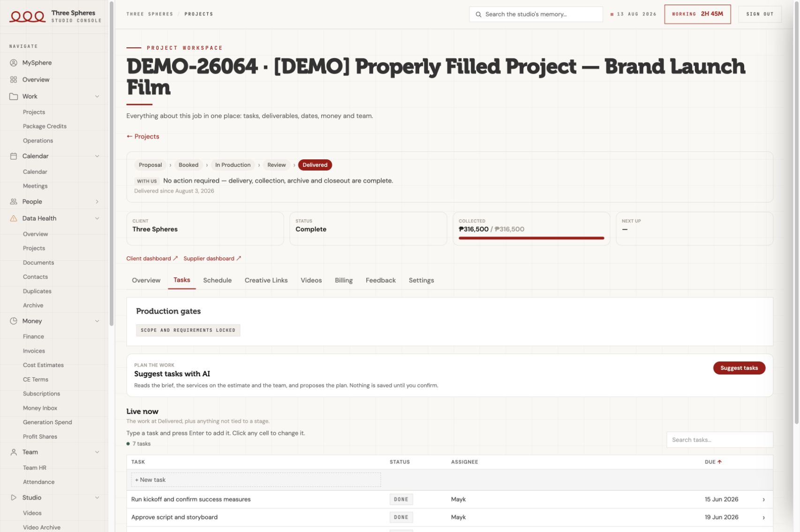This screenshot has height=532, width=800.
Task: Collapse the Money section chevron
Action: click(97, 321)
